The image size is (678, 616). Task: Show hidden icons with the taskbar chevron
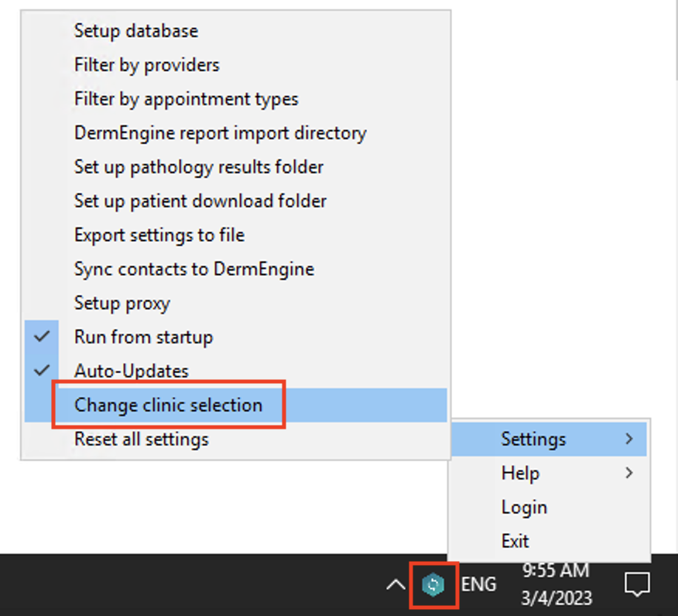tap(396, 585)
